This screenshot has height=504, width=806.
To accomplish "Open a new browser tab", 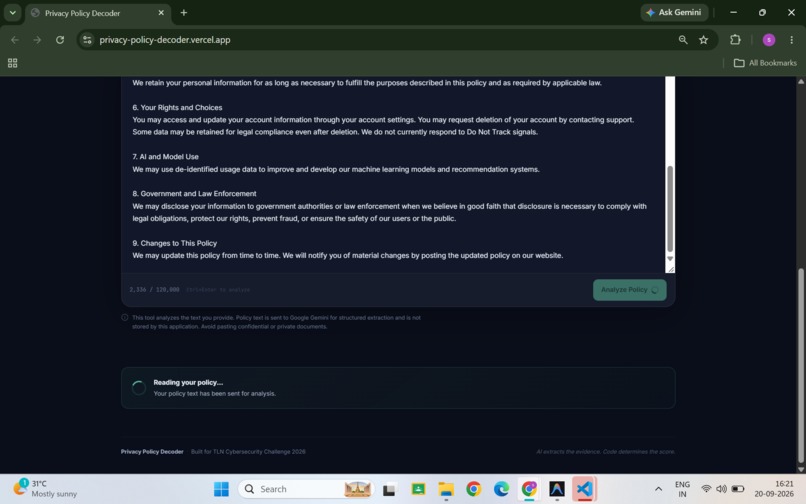I will [184, 13].
